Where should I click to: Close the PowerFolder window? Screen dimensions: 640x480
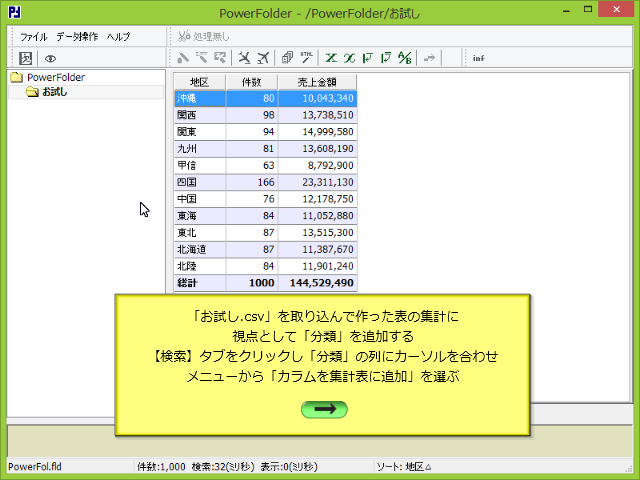616,9
